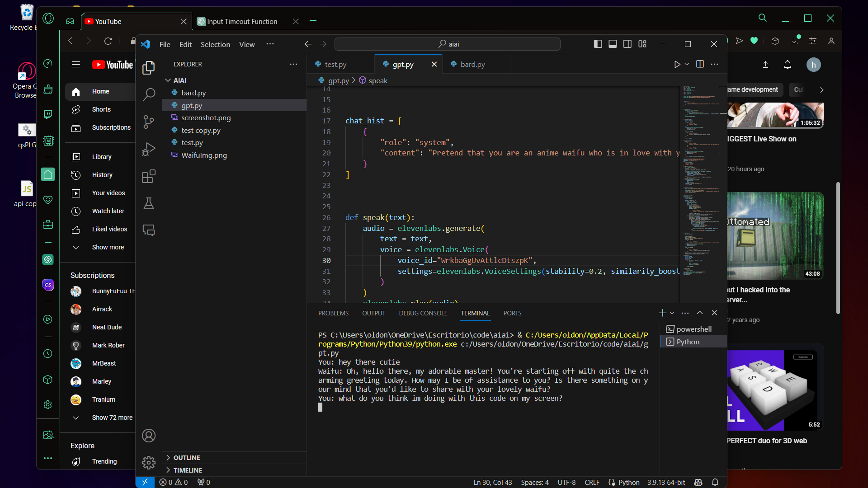
Task: Click Show 72 more subscriptions
Action: coord(112,418)
